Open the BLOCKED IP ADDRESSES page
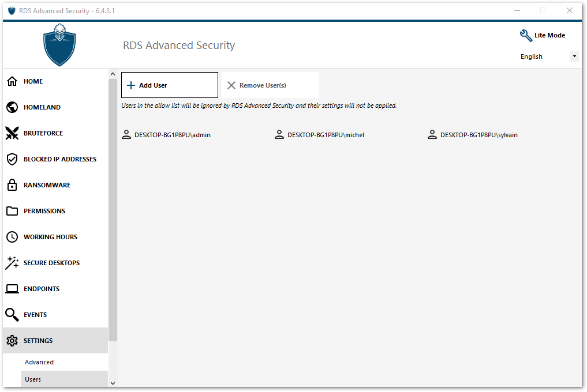The height and width of the screenshot is (392, 587). click(x=55, y=159)
